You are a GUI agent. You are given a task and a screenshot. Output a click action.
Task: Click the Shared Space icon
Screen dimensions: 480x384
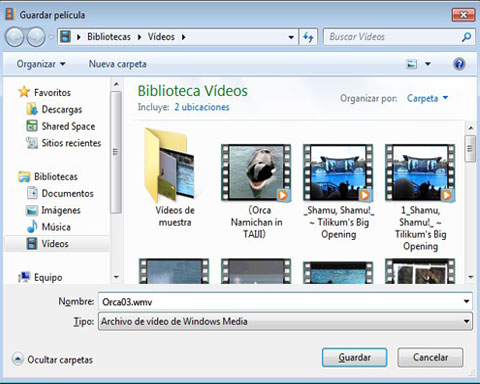[x=32, y=126]
